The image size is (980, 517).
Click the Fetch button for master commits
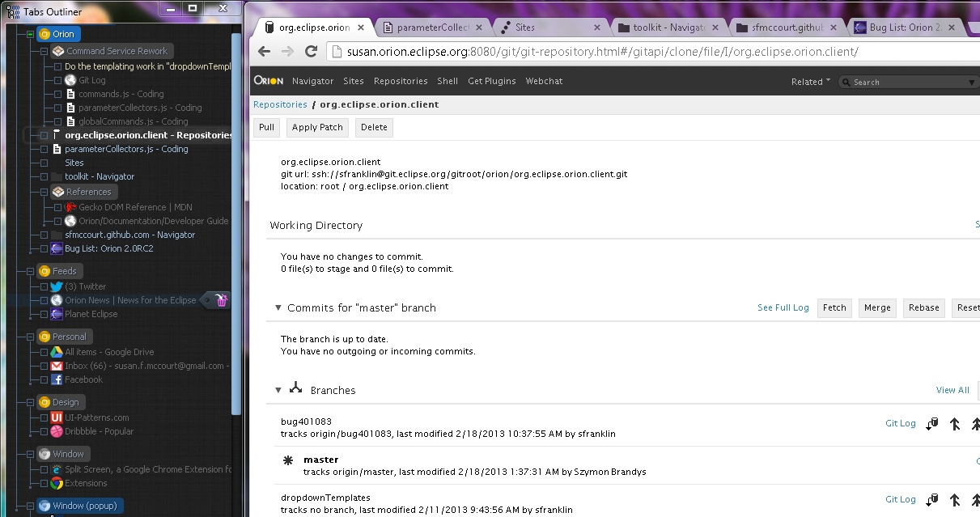click(834, 307)
